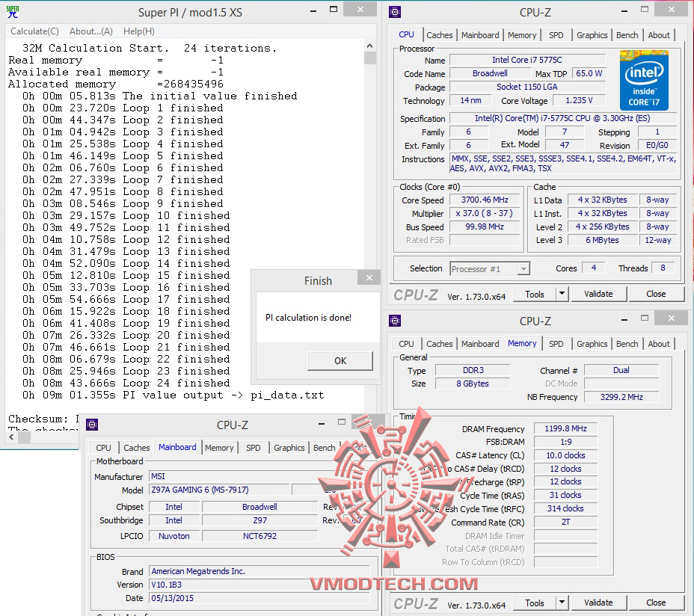Open the About...(A) menu in Super PI
Image resolution: width=694 pixels, height=616 pixels.
click(91, 31)
